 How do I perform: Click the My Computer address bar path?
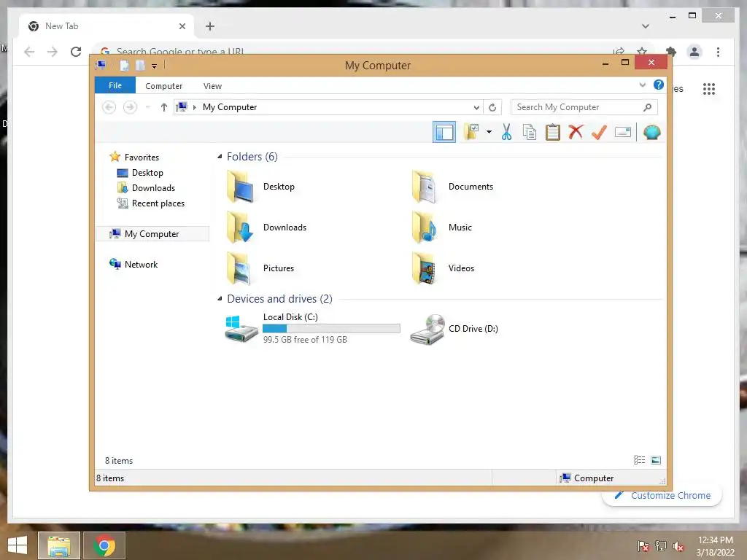230,107
